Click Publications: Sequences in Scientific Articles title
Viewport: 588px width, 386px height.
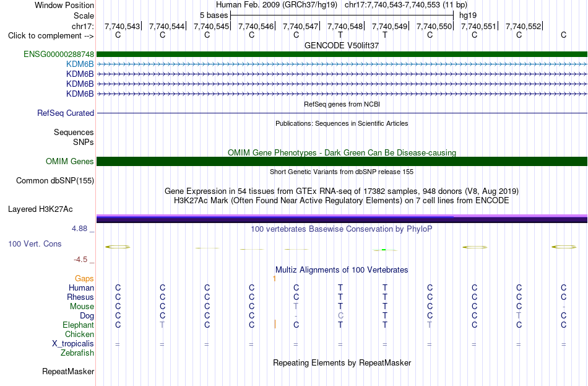tap(342, 123)
